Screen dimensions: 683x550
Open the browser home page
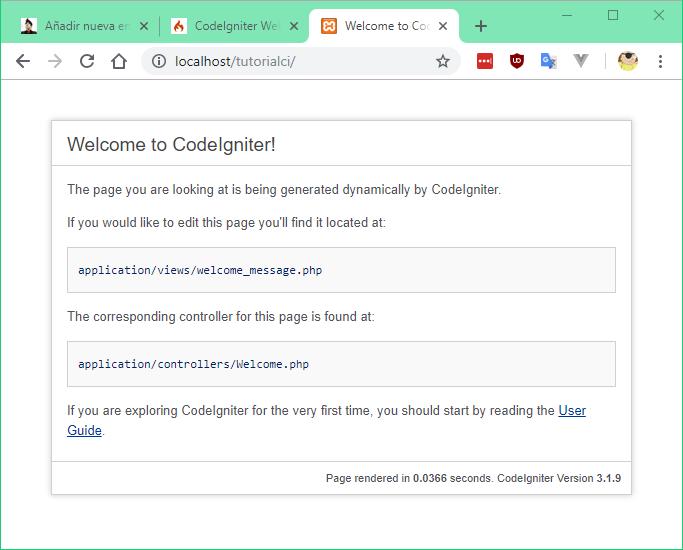(x=118, y=61)
